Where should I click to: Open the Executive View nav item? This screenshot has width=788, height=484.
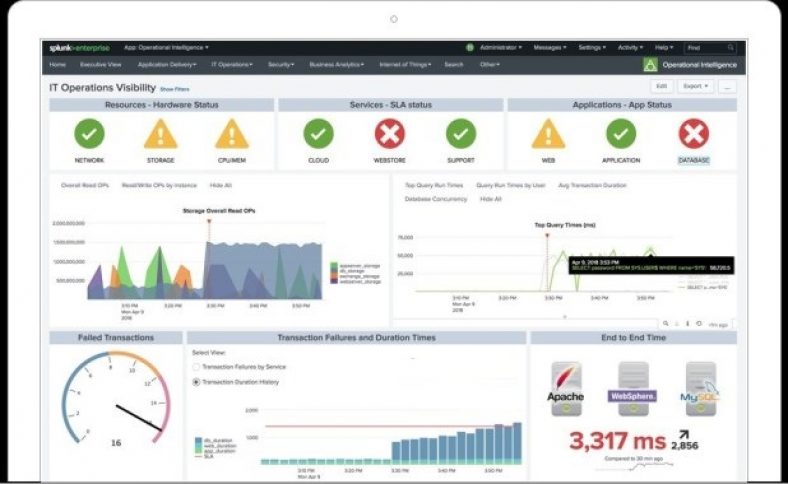tap(101, 65)
